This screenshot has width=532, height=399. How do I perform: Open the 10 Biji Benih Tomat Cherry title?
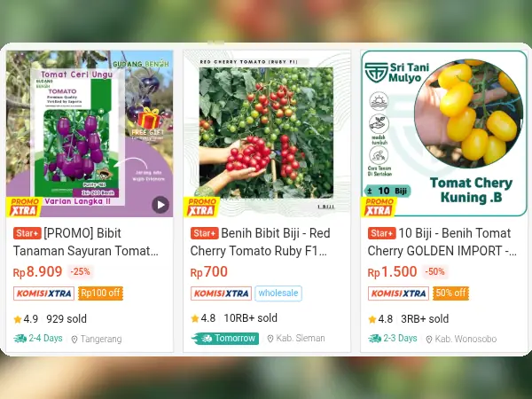pyautogui.click(x=442, y=242)
